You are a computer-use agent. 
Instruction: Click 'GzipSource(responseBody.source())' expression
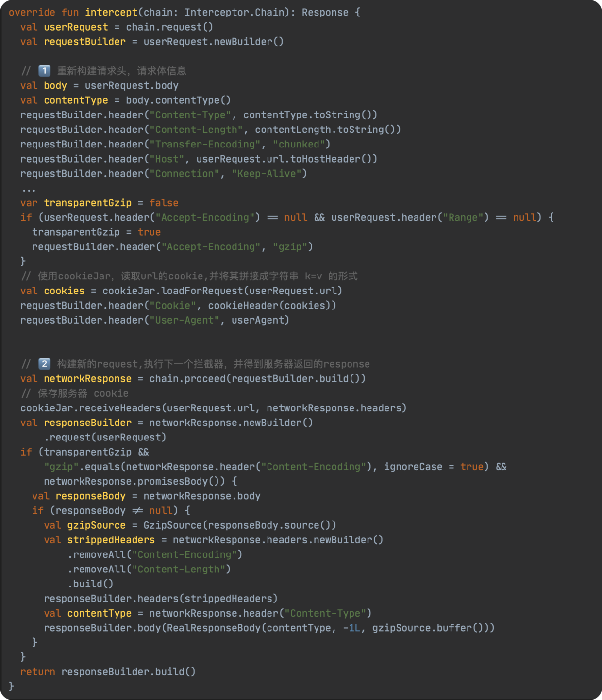coord(240,525)
